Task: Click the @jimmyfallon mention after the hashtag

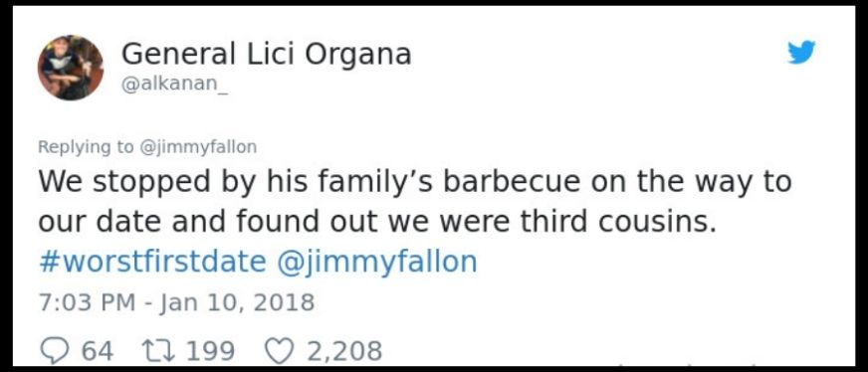Action: tap(376, 262)
